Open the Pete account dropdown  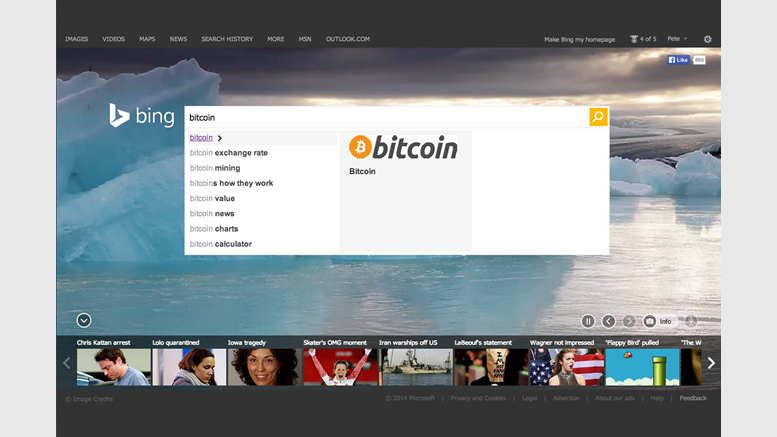coord(677,39)
